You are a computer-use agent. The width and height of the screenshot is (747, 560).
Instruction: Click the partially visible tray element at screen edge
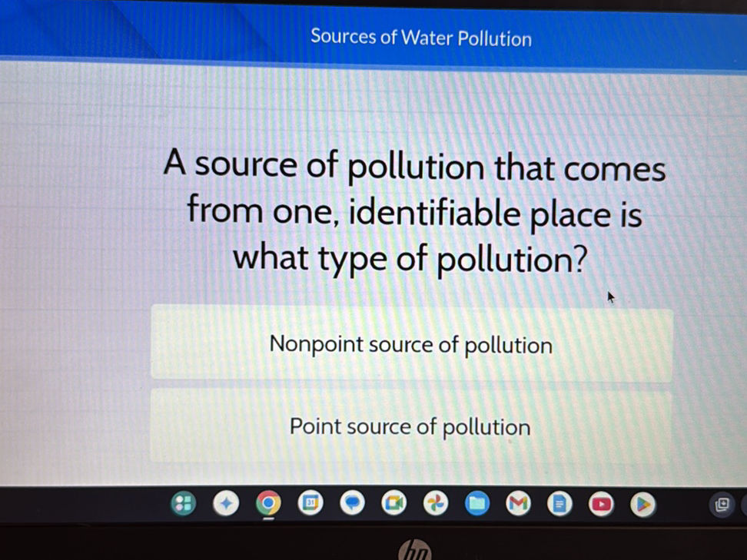[x=744, y=505]
